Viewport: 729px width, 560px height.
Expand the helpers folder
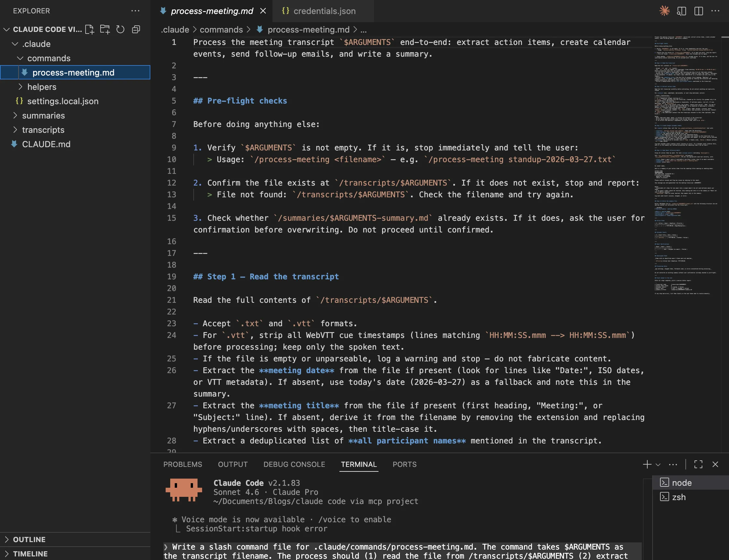tap(42, 87)
